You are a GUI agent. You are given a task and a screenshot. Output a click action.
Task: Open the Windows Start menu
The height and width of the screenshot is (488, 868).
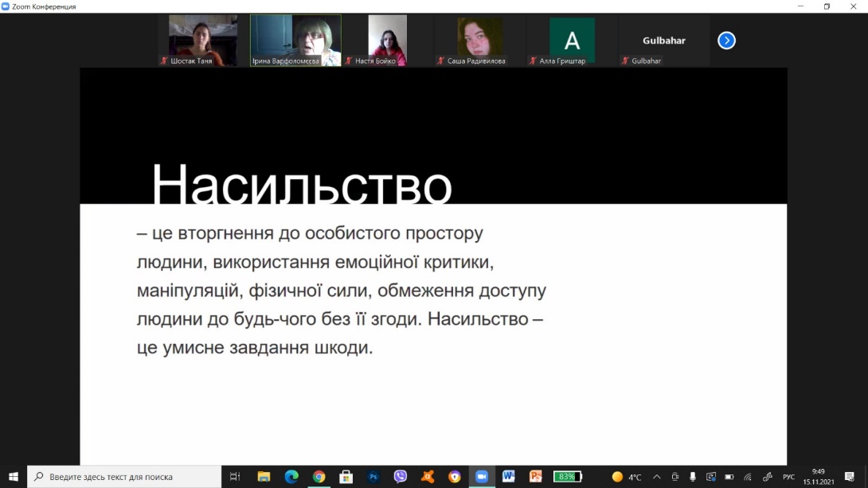click(x=14, y=477)
